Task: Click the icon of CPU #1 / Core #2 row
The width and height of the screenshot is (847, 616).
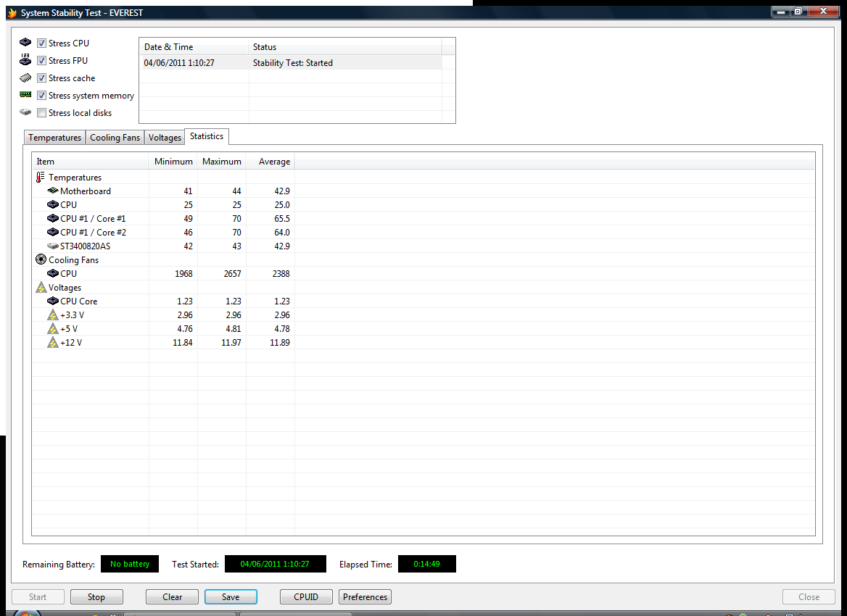Action: tap(52, 232)
